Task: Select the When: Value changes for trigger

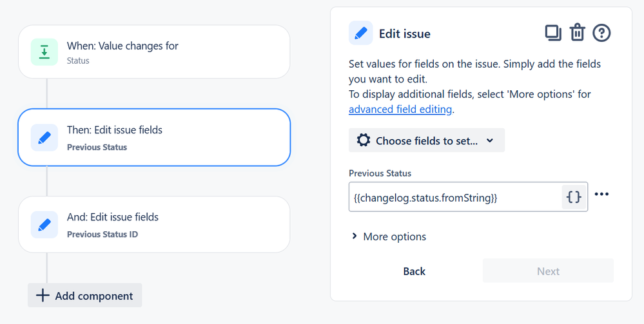Action: (154, 52)
